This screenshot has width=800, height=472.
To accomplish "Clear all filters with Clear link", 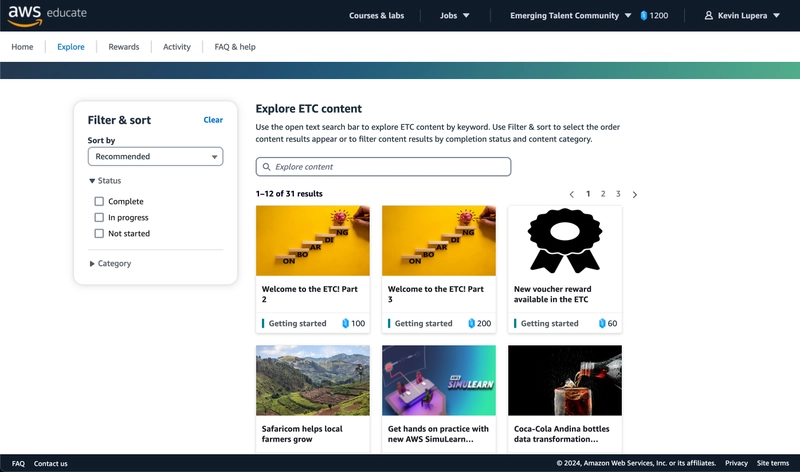I will point(213,120).
